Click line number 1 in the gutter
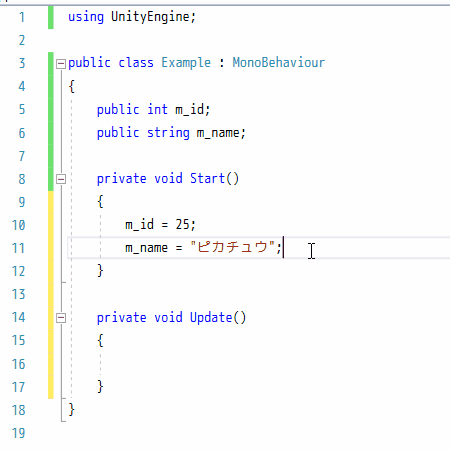This screenshot has height=450, width=450. [x=22, y=17]
